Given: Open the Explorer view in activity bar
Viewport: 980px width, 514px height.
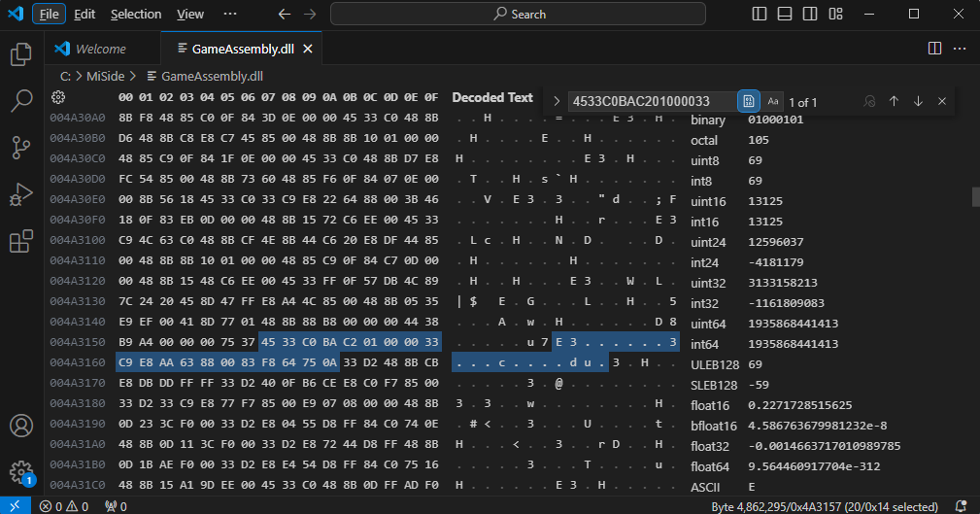Looking at the screenshot, I should pos(21,54).
